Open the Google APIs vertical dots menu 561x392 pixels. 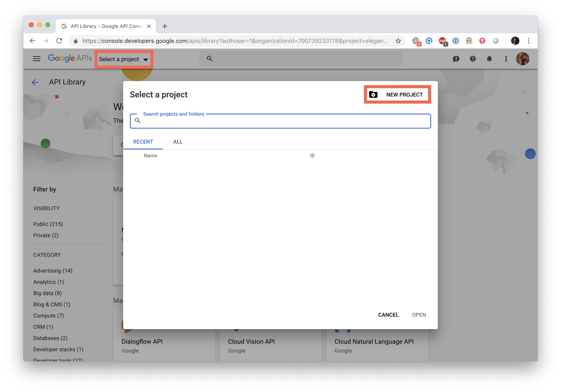(x=506, y=59)
